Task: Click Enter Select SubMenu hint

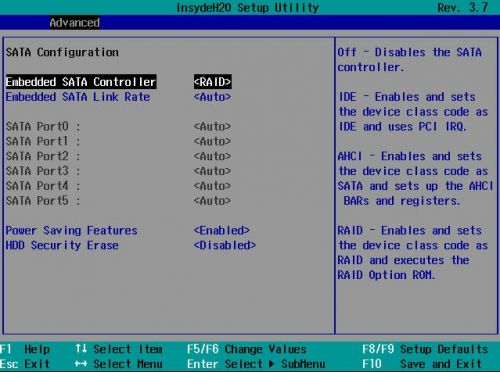Action: pyautogui.click(x=256, y=364)
